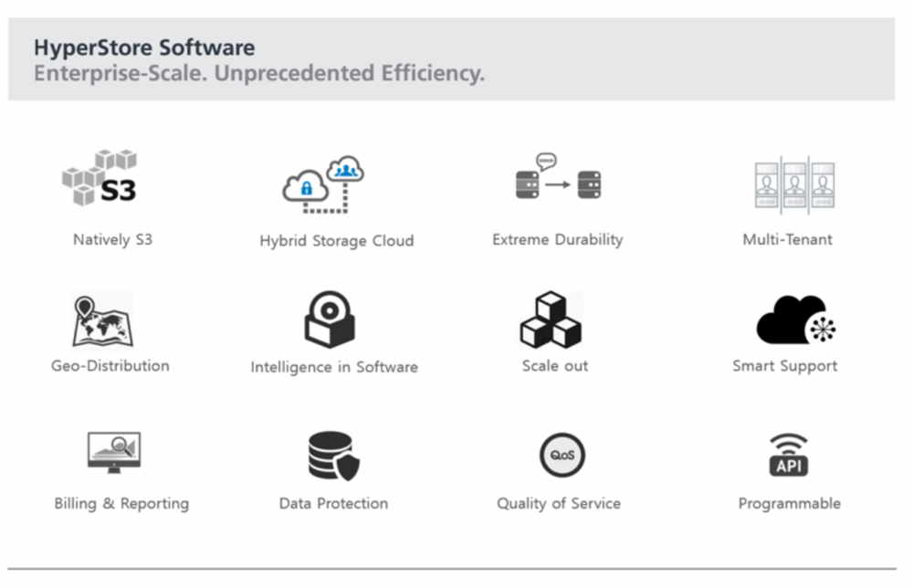
Task: Click the 'Data Protection' text label
Action: 333,503
